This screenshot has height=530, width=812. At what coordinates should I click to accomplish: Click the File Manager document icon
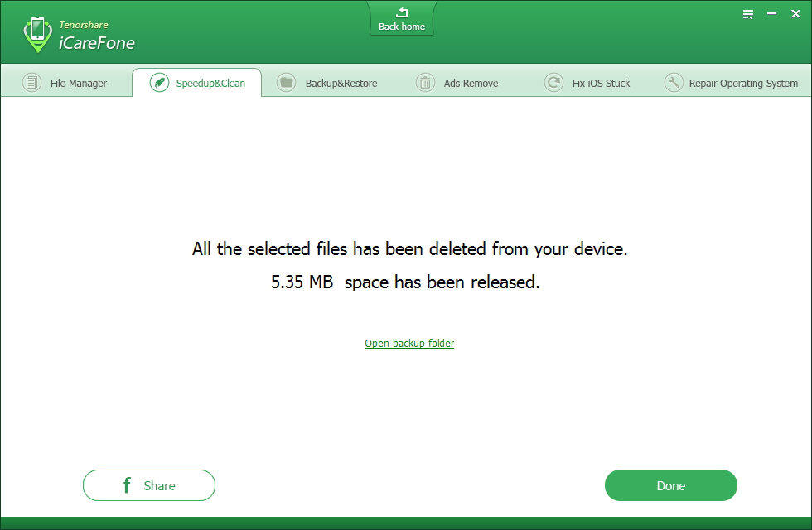(31, 83)
